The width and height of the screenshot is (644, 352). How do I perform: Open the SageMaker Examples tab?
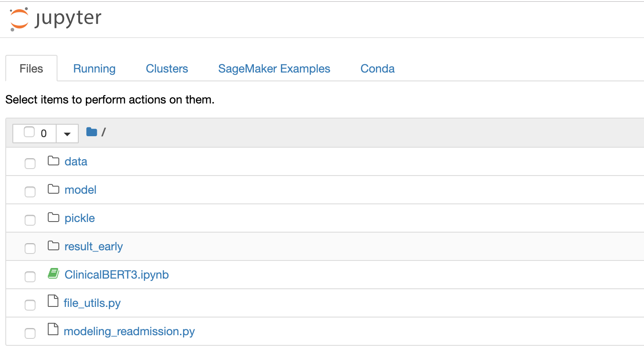pos(274,69)
